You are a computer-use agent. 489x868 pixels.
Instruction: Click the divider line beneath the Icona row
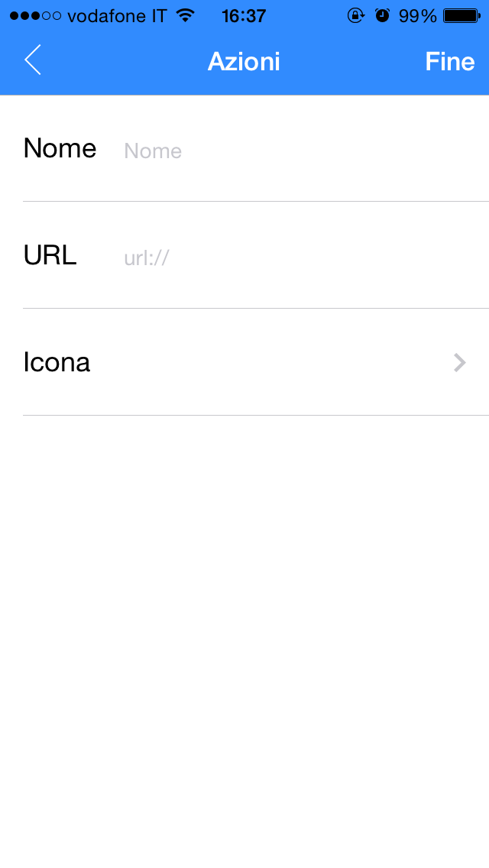pyautogui.click(x=255, y=416)
